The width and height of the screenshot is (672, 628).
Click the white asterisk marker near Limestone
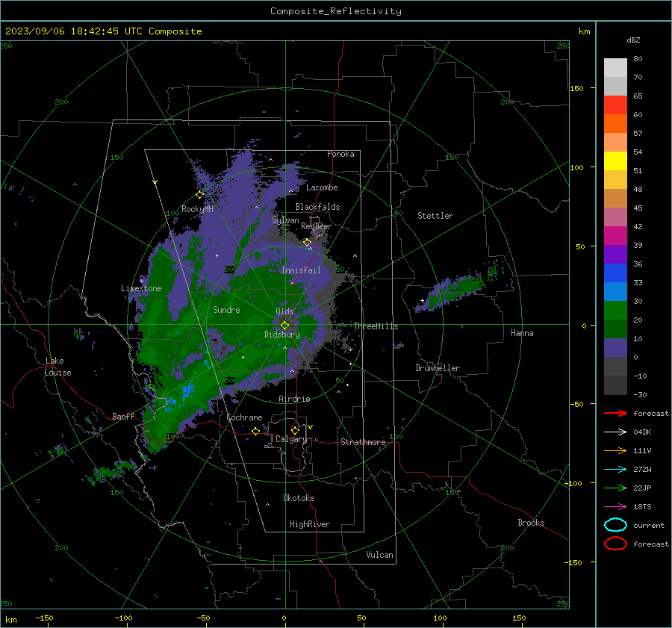[x=141, y=282]
